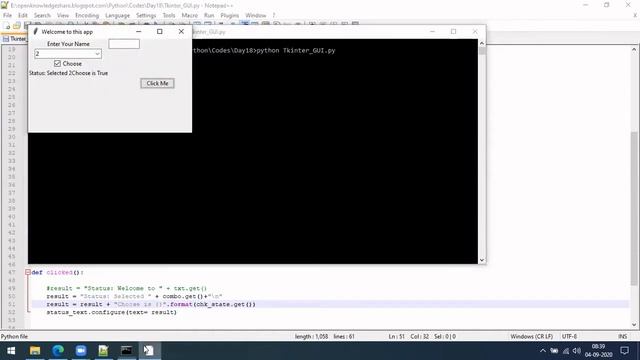Click the highlighted active app icon in taskbar

pos(149,351)
